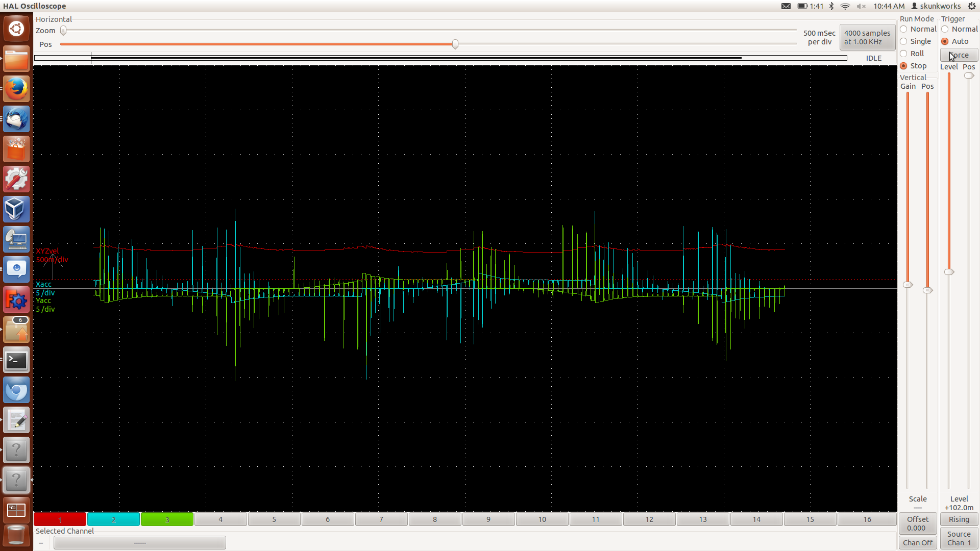Enable channel 10
The height and width of the screenshot is (551, 980).
[542, 519]
